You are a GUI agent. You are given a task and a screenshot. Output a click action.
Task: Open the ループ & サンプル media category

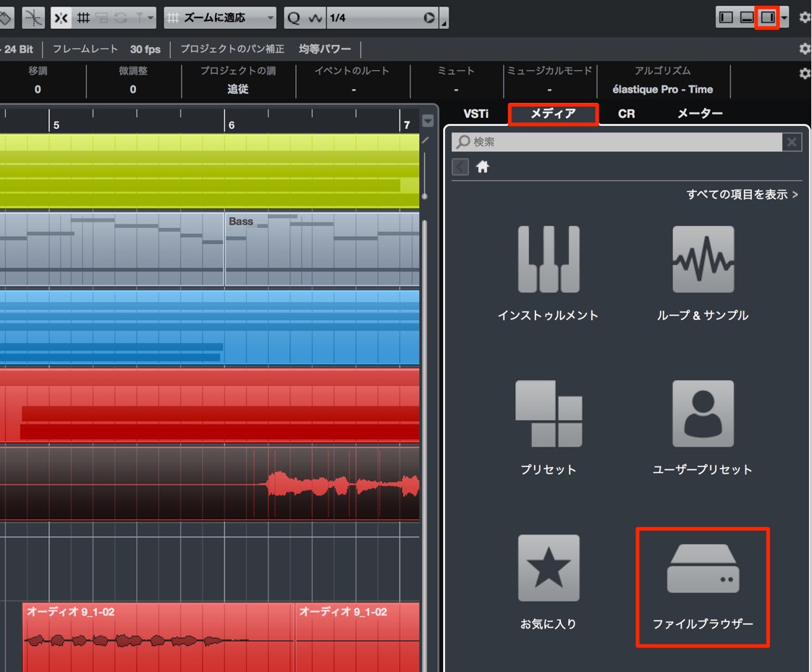702,273
